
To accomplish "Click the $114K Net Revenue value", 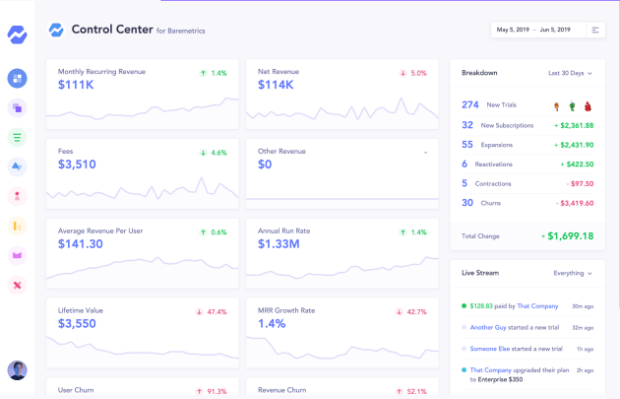I will [x=276, y=85].
